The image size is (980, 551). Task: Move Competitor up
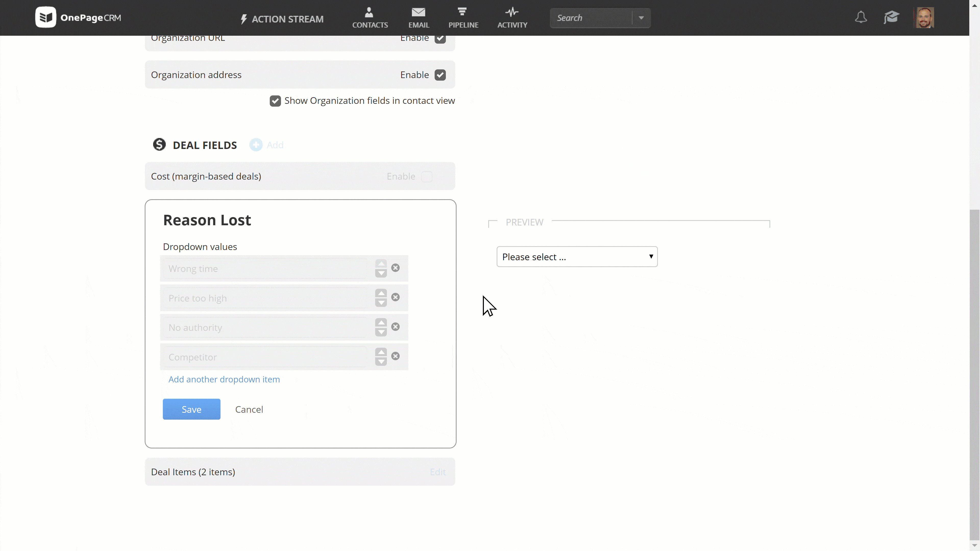[381, 352]
